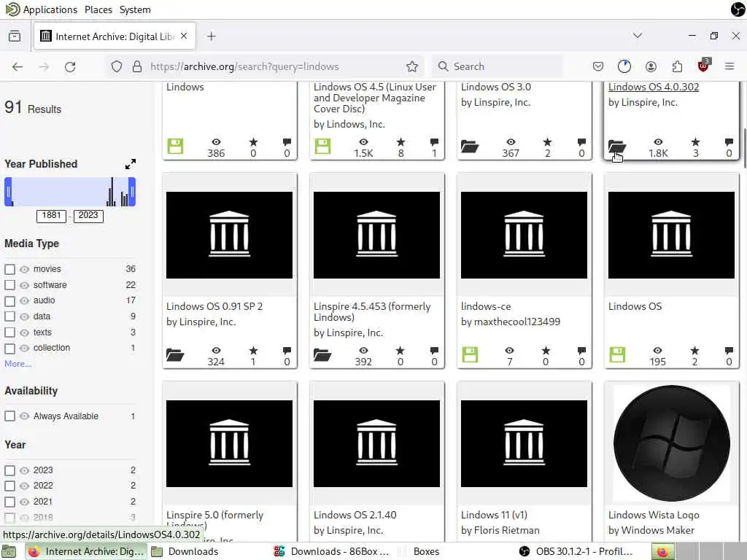This screenshot has width=747, height=560.
Task: Click the right handle of the year slider
Action: [132, 192]
